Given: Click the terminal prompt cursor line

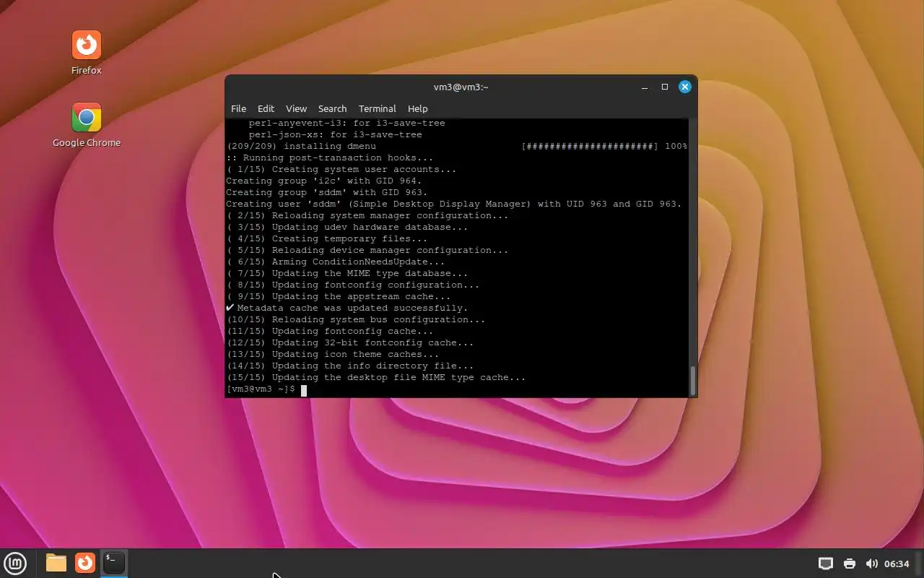Looking at the screenshot, I should (x=266, y=389).
